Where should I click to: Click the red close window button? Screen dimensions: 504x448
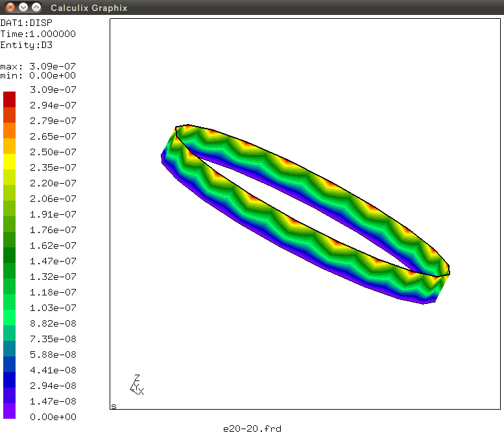pos(10,7)
